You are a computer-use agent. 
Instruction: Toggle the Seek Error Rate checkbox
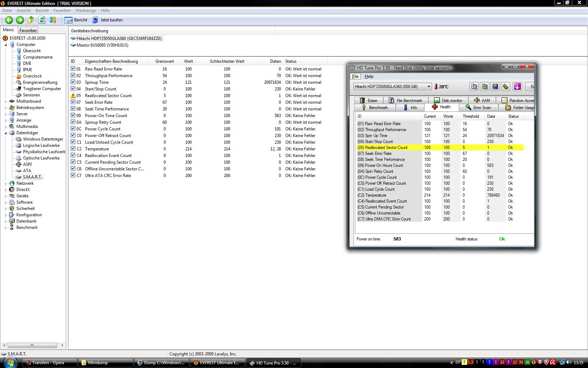(x=73, y=102)
